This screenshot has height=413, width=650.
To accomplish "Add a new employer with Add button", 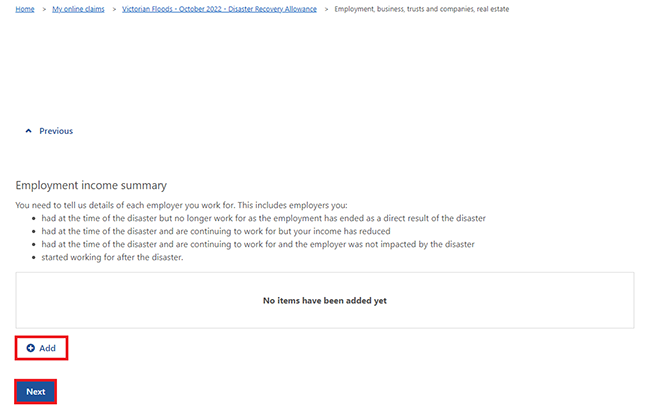I will [x=41, y=348].
